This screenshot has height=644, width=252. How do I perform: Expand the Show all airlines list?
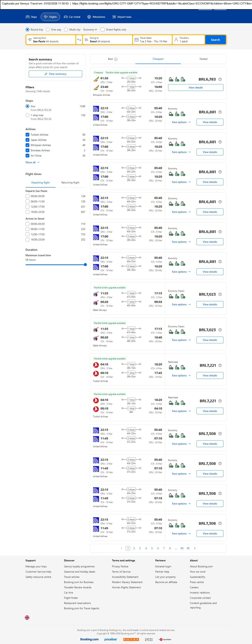tap(33, 162)
